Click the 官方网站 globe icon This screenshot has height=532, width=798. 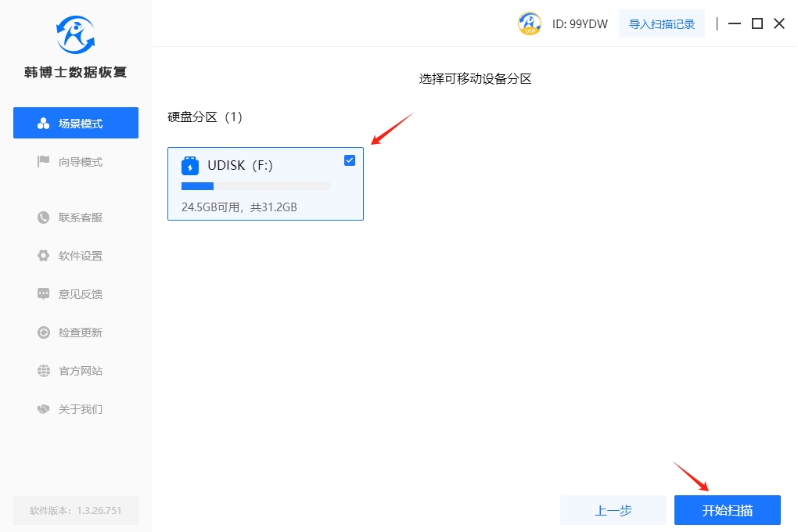[44, 371]
